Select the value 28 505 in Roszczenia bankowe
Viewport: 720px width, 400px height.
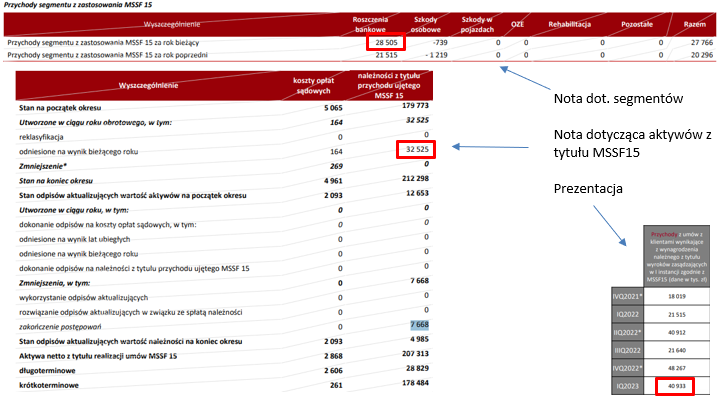pos(386,42)
